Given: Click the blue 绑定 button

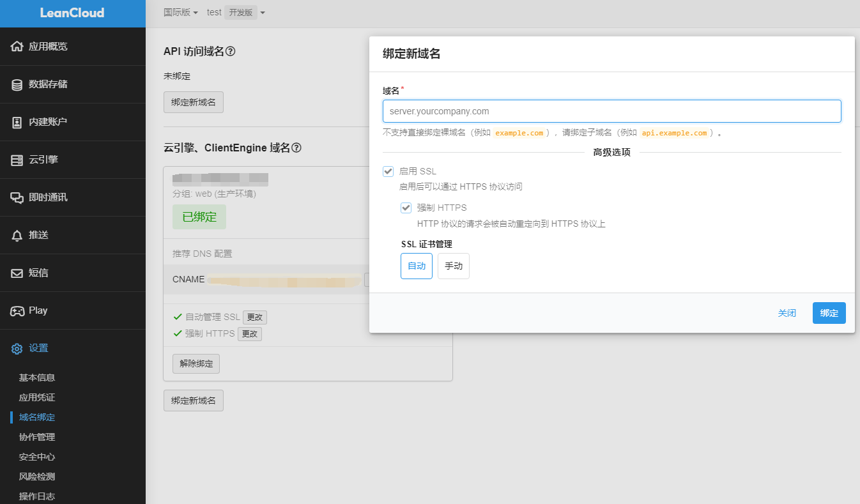Looking at the screenshot, I should tap(829, 313).
